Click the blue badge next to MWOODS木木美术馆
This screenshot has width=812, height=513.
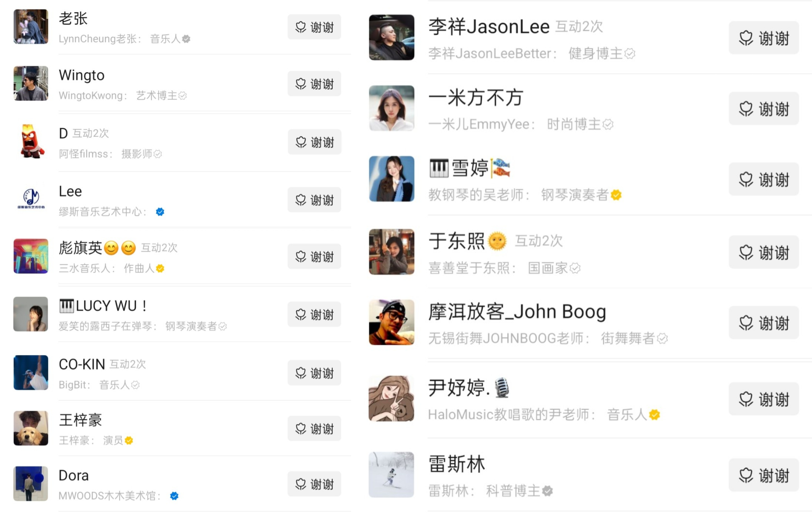[174, 496]
